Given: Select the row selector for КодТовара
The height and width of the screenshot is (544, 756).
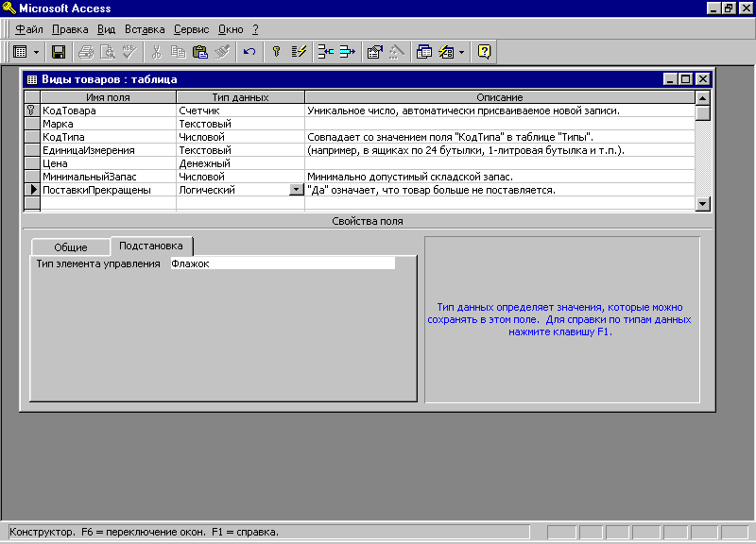Looking at the screenshot, I should [32, 110].
